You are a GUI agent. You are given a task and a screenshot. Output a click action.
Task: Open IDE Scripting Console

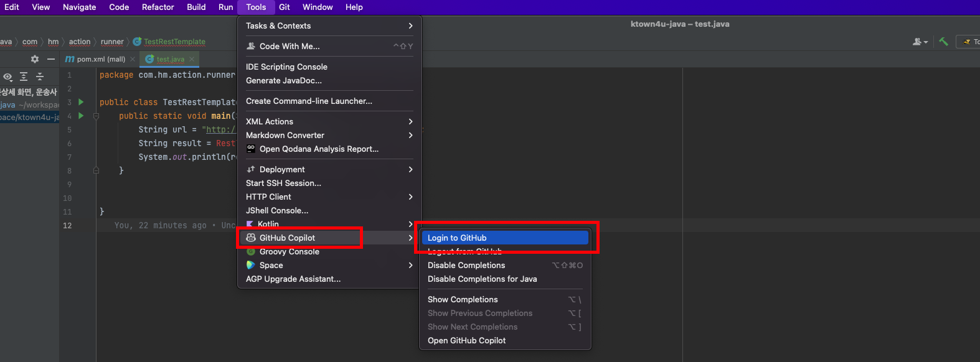(x=329, y=67)
